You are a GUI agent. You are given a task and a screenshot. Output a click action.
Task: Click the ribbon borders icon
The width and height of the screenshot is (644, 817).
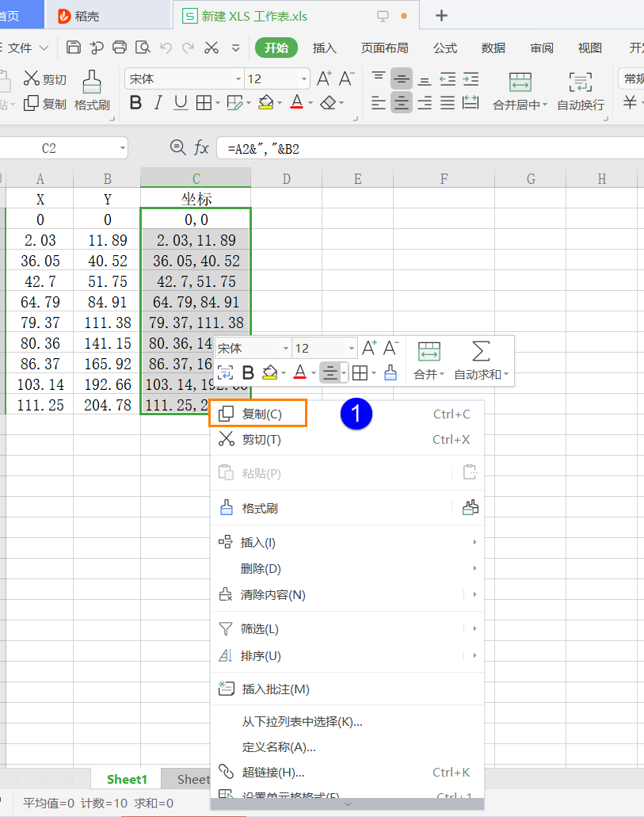204,103
